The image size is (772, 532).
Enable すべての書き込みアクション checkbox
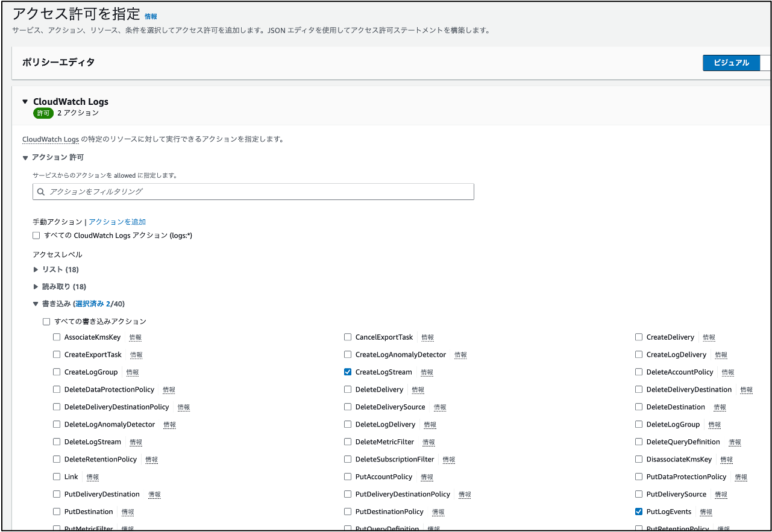[46, 321]
